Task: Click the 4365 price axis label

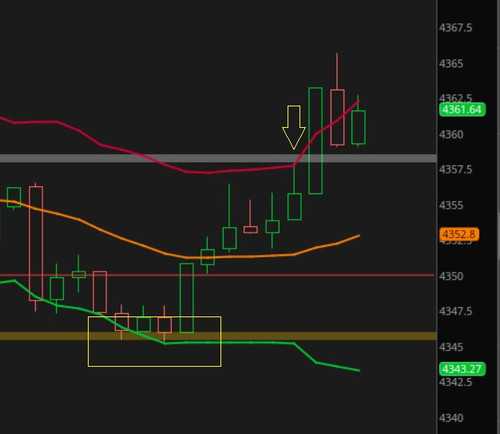Action: click(451, 63)
